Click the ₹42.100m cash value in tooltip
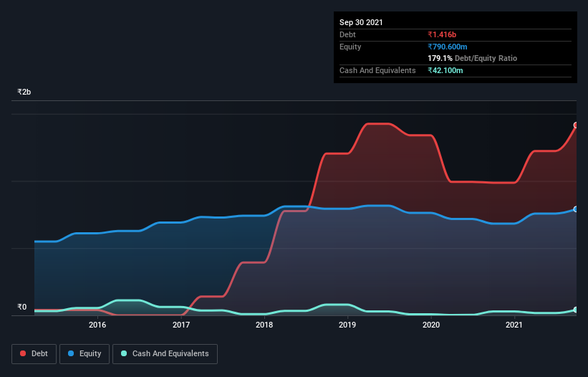588x377 pixels. pyautogui.click(x=445, y=70)
